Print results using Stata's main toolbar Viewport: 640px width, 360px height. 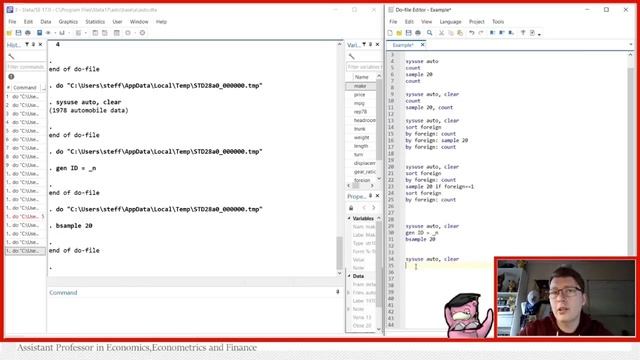click(28, 33)
